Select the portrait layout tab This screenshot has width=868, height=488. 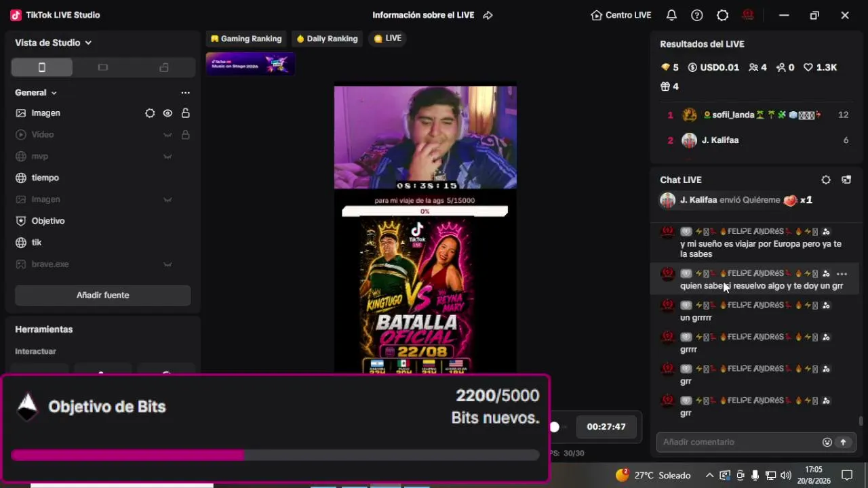[x=42, y=67]
